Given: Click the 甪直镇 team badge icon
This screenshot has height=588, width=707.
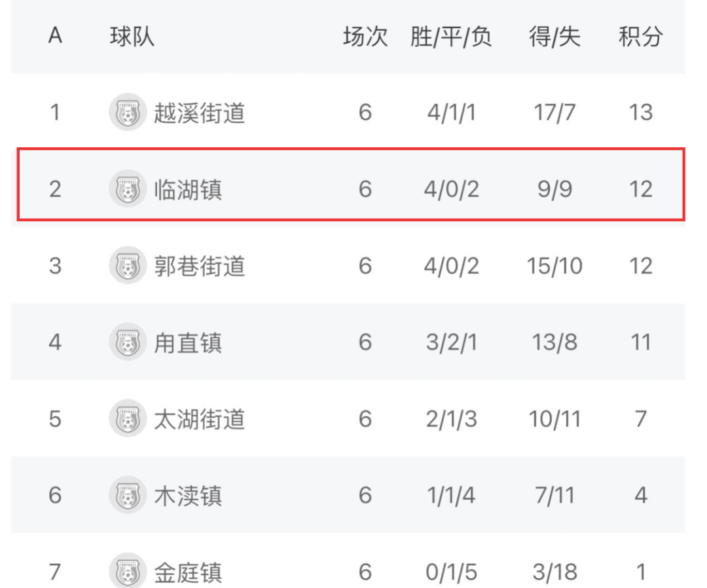Looking at the screenshot, I should pos(127,342).
